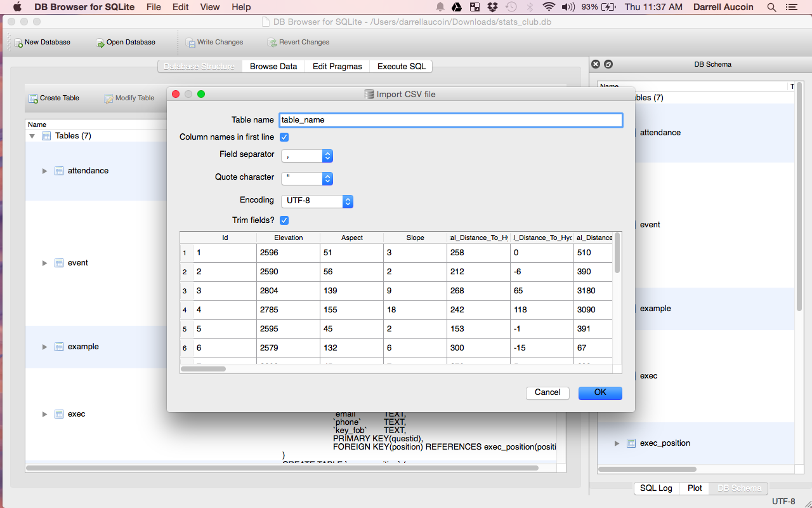Switch to the Browse Data tab

(273, 66)
